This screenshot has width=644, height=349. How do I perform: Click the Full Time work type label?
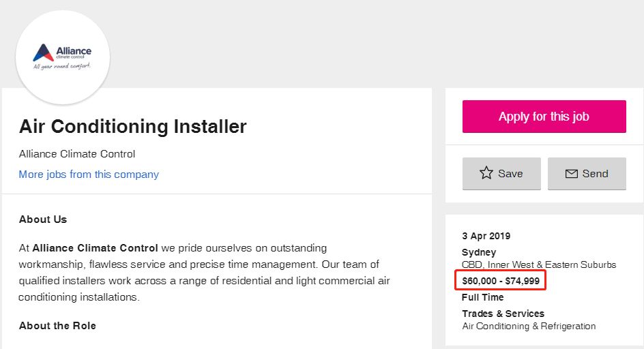[483, 297]
